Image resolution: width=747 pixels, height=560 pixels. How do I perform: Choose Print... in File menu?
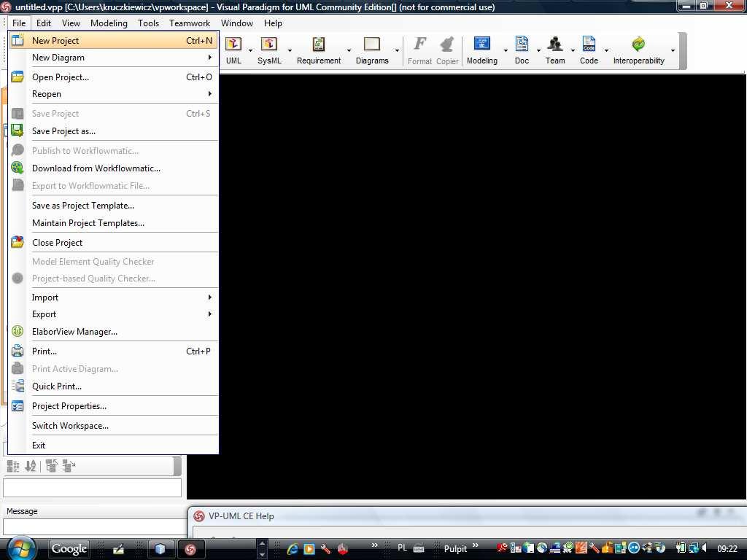[113, 351]
